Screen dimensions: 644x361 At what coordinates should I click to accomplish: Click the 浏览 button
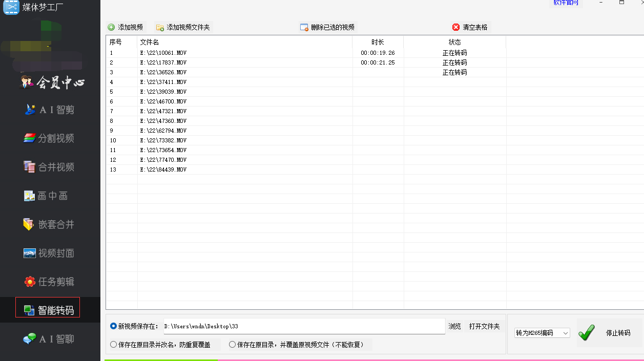click(455, 326)
